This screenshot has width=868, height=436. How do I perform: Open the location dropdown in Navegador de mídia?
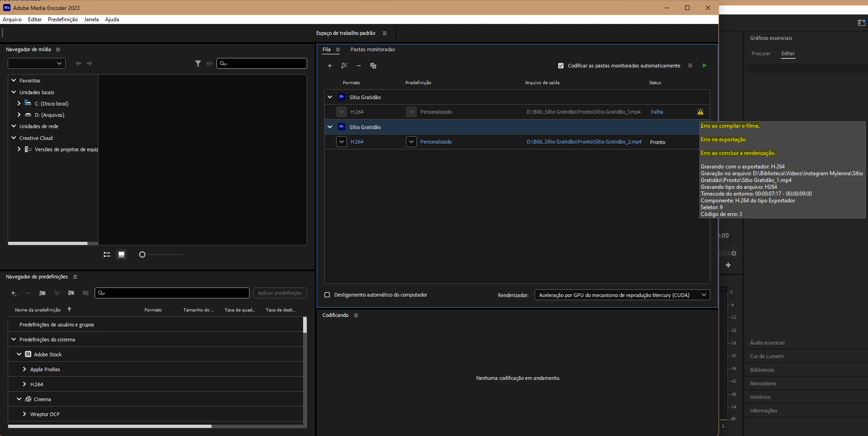pyautogui.click(x=37, y=63)
